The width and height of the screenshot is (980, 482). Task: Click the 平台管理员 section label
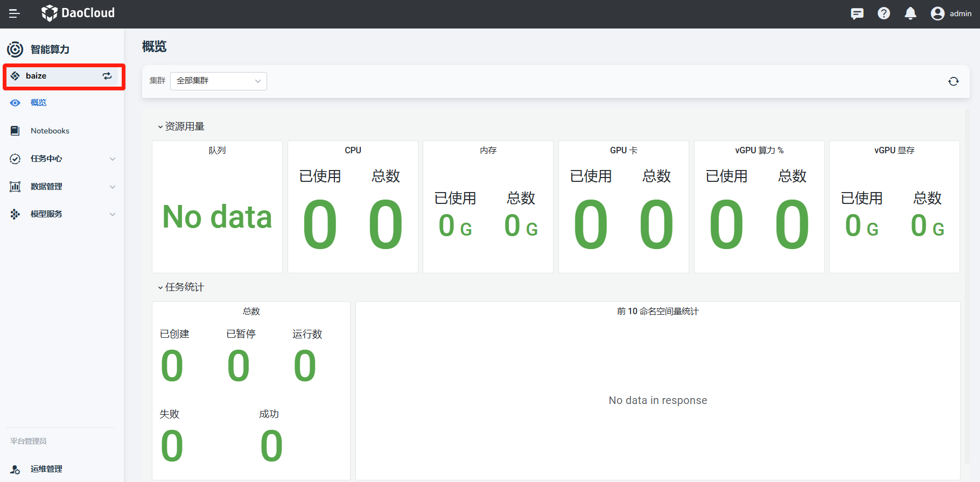(28, 441)
